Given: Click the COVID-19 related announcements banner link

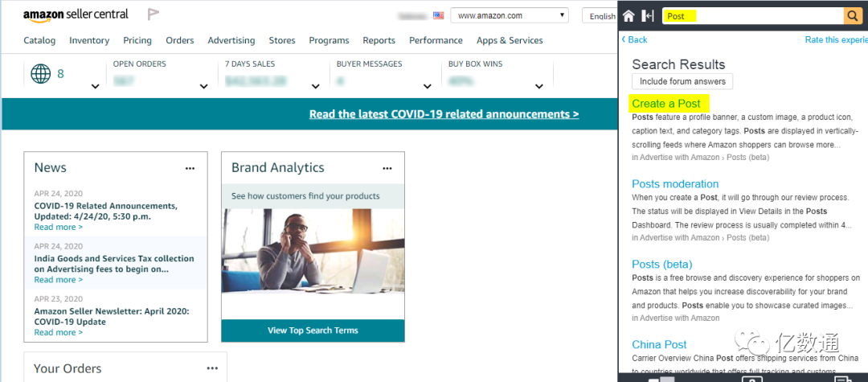Looking at the screenshot, I should pyautogui.click(x=444, y=114).
